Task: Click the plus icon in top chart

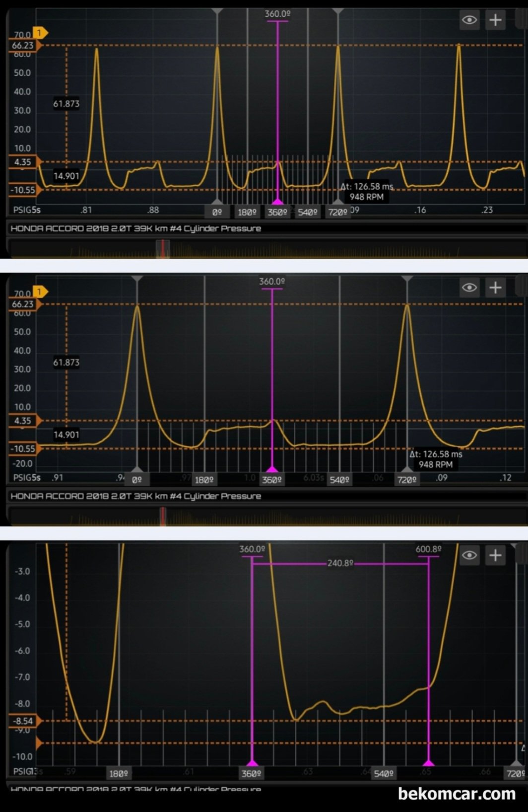Action: 495,20
